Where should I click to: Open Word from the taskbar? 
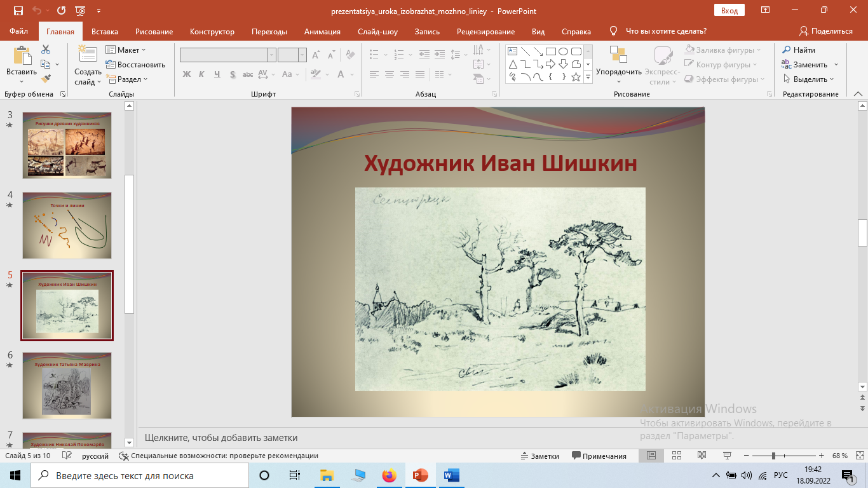coord(451,475)
